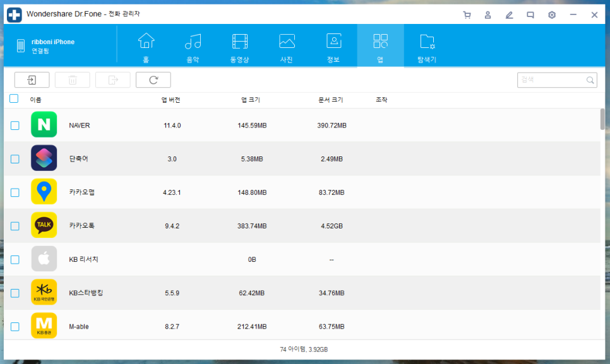Check the KB스타뱅킹 app checkbox
This screenshot has height=364, width=610.
(15, 293)
